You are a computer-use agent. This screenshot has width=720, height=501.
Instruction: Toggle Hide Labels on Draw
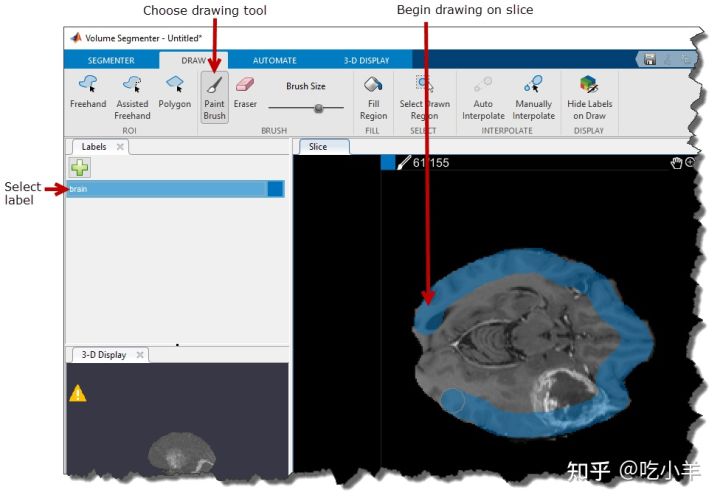[589, 96]
